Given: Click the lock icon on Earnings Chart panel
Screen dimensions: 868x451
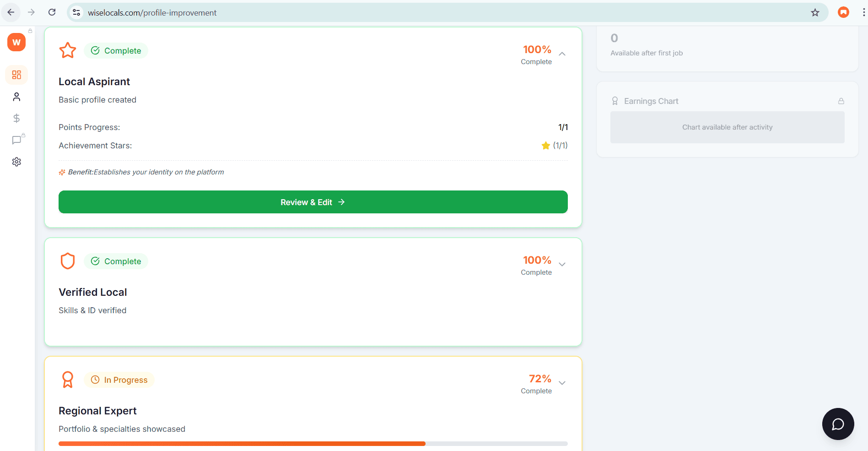Looking at the screenshot, I should [841, 101].
